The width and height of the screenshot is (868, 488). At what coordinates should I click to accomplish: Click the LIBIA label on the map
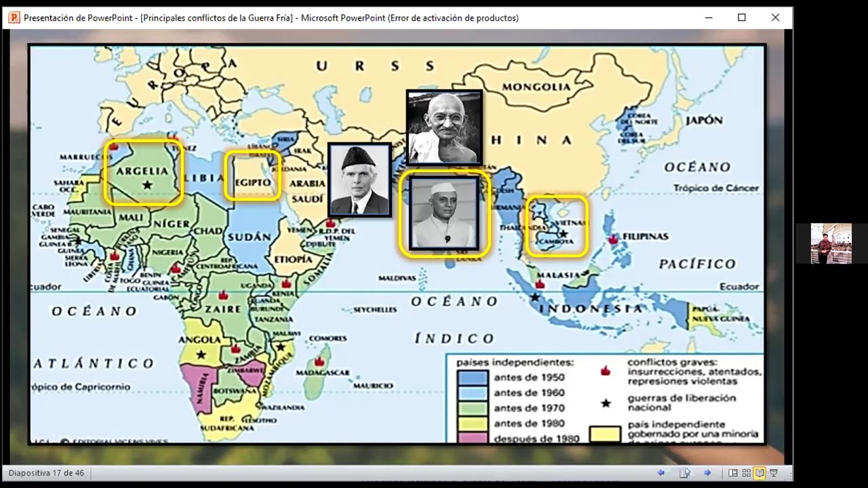tap(203, 178)
